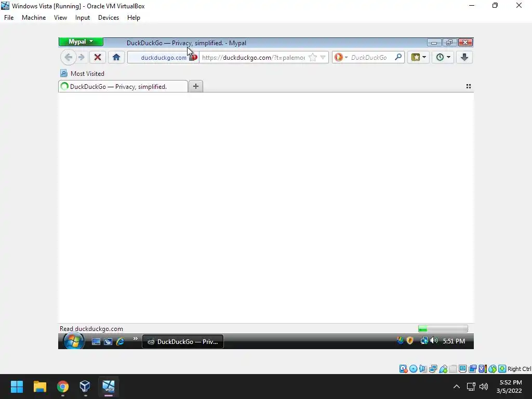Click the Read duckduckgo.com status text
The height and width of the screenshot is (399, 532).
[91, 328]
